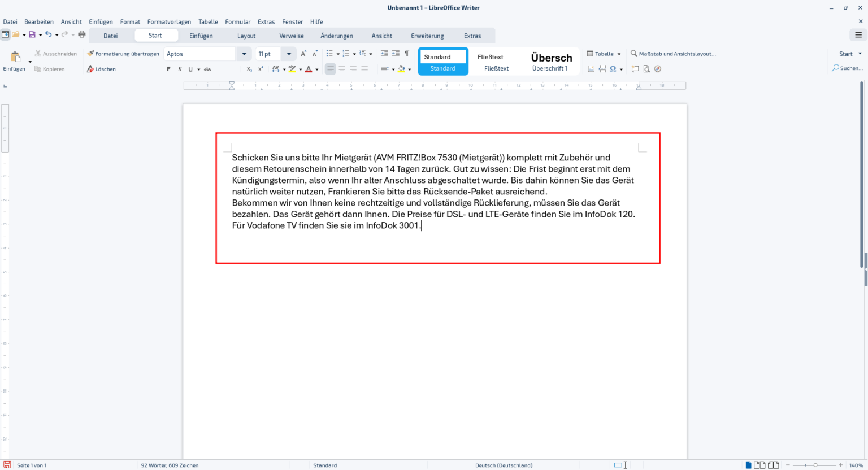Toggle strikethrough on the text

[207, 68]
